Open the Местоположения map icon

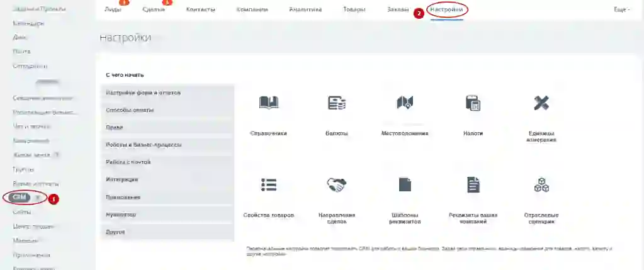[x=405, y=103]
